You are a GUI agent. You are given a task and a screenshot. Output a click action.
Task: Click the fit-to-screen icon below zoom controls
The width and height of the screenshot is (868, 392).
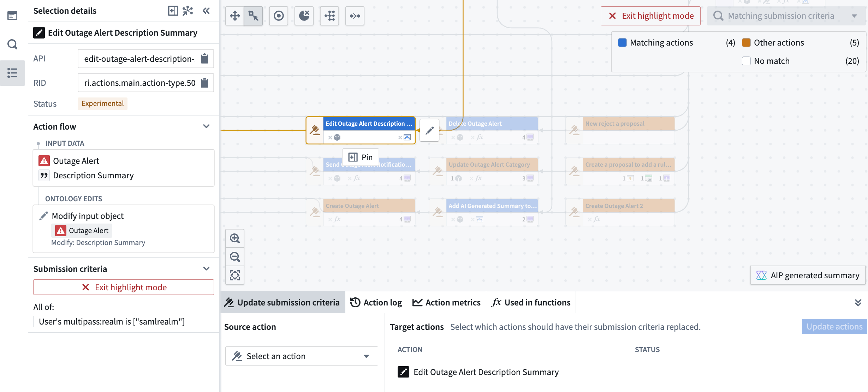[235, 275]
